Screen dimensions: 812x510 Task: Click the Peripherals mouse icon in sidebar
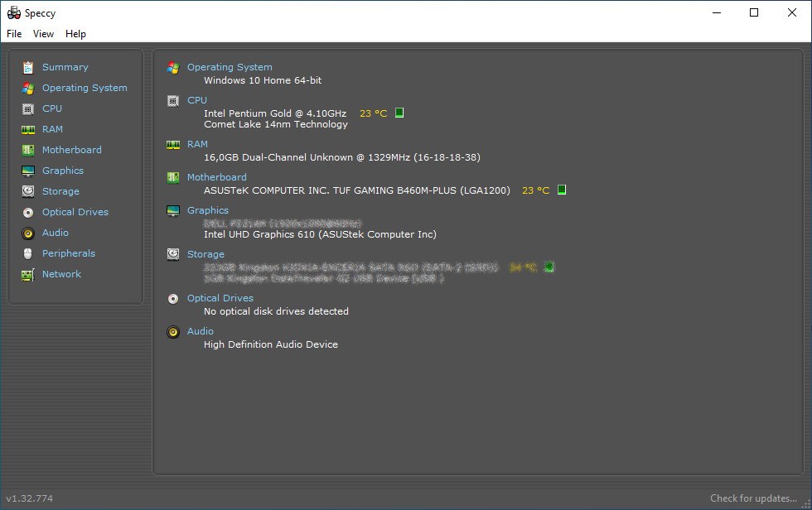pyautogui.click(x=28, y=253)
